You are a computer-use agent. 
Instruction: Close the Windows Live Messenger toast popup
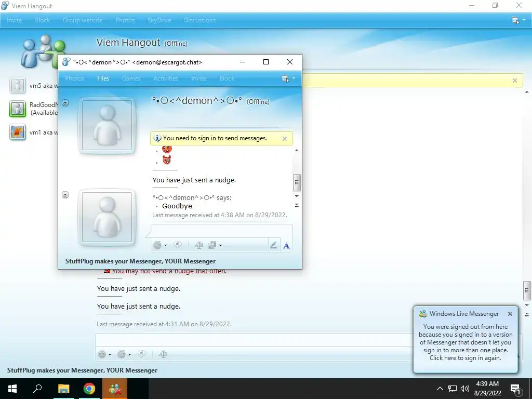(510, 314)
